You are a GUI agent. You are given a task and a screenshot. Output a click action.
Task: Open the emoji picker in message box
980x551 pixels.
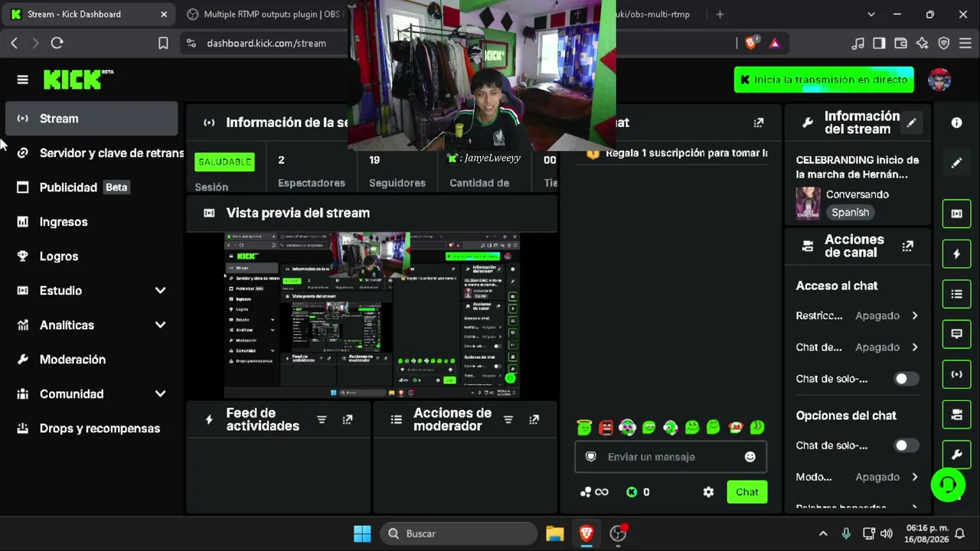[750, 457]
